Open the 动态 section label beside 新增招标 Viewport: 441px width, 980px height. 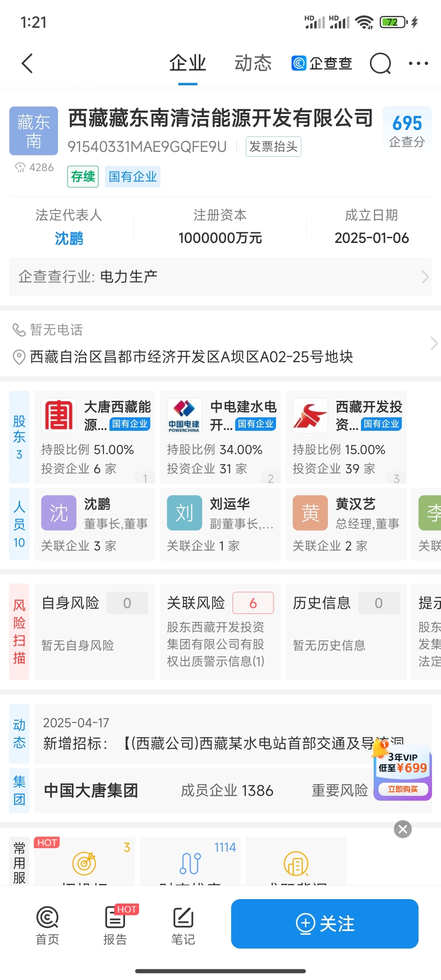click(x=19, y=734)
